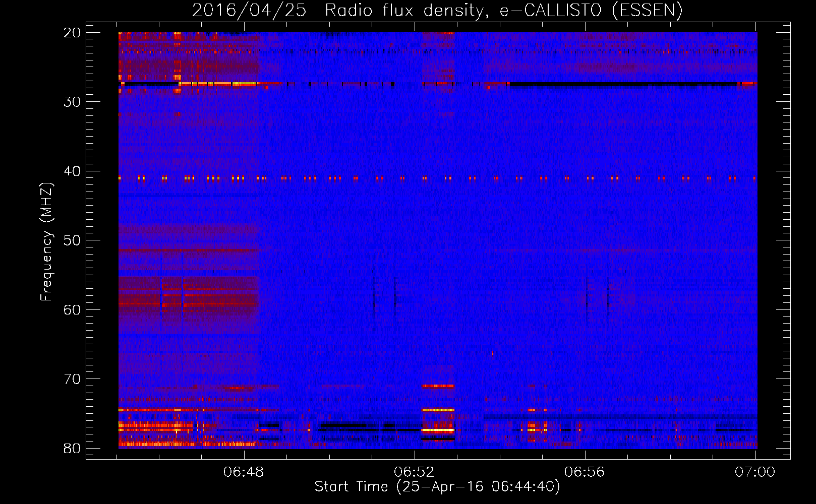Click the bright burst near 06:52 at 77 MHz
This screenshot has height=504, width=816.
pos(438,430)
